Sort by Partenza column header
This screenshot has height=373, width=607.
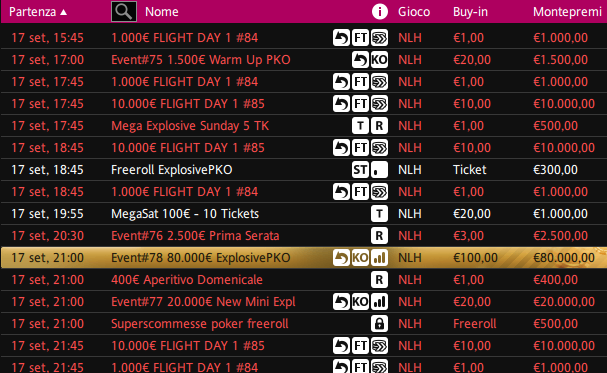[38, 12]
